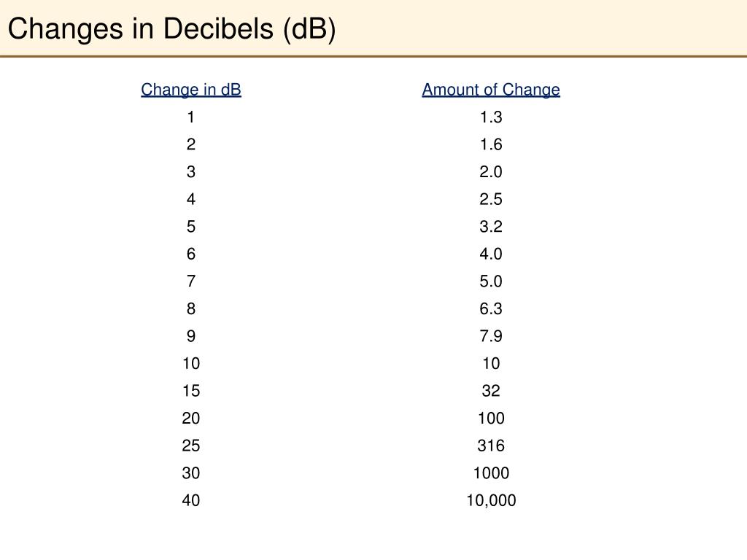This screenshot has height=560, width=747.
Task: Click the value 1.3 in Amount column
Action: click(491, 117)
